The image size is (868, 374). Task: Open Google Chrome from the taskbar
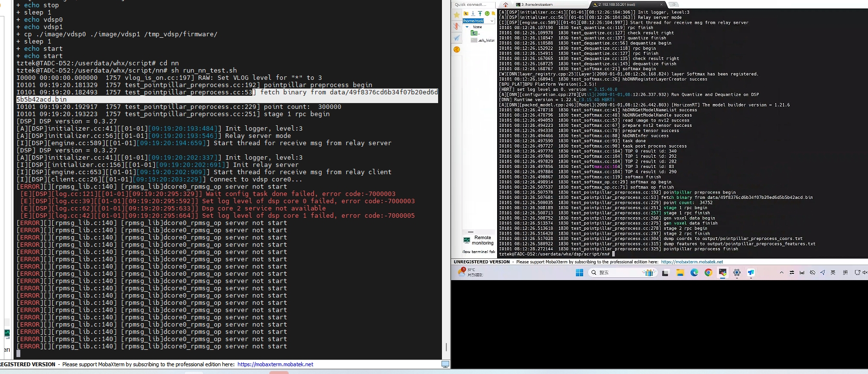pyautogui.click(x=708, y=273)
